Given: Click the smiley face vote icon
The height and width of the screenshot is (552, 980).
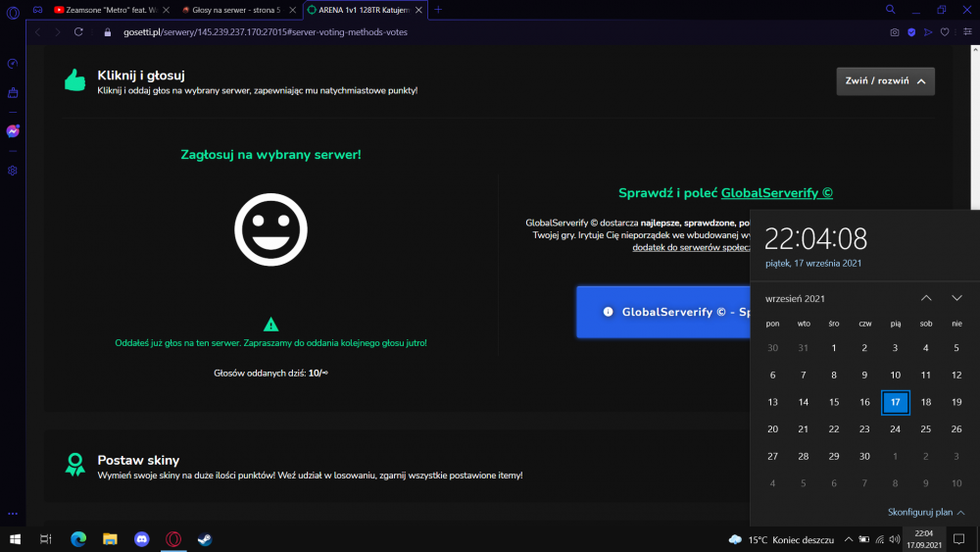Looking at the screenshot, I should click(x=270, y=229).
